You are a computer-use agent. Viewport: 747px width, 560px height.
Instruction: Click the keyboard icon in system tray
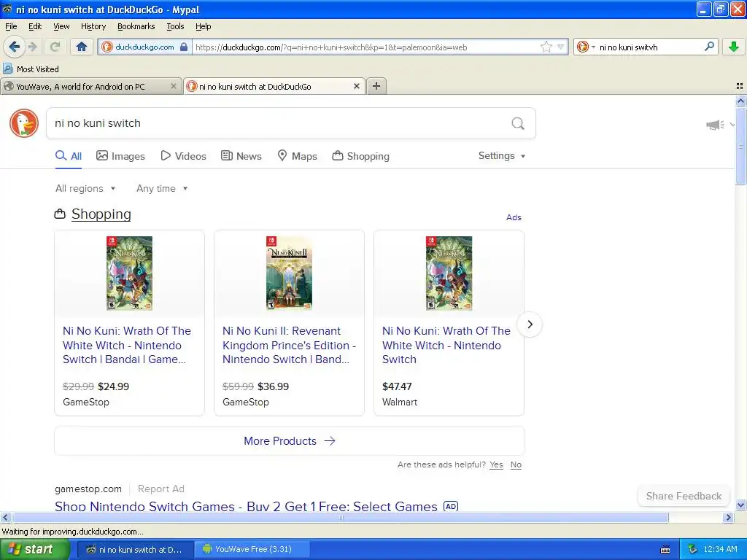click(665, 550)
